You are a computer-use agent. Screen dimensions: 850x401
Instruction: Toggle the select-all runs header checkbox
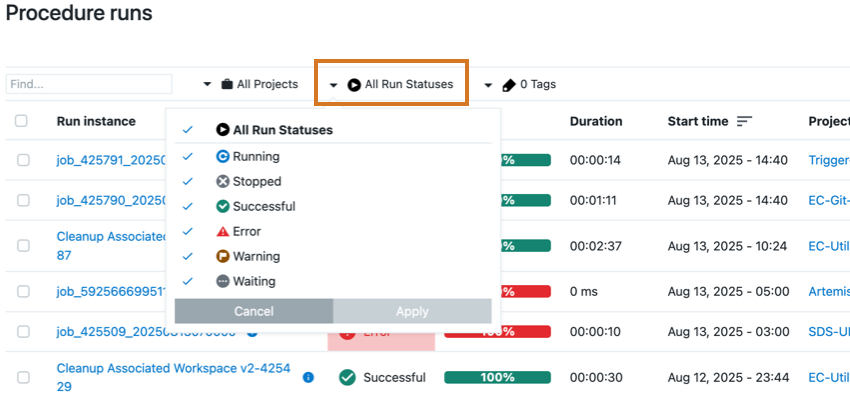point(22,121)
